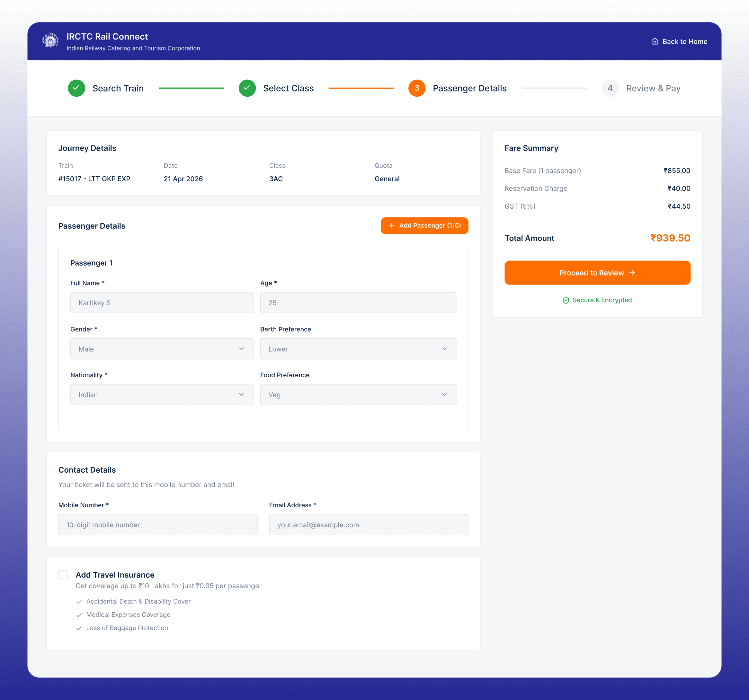Screen dimensions: 749x700
Task: Click the Reservation Charge label
Action: (536, 188)
